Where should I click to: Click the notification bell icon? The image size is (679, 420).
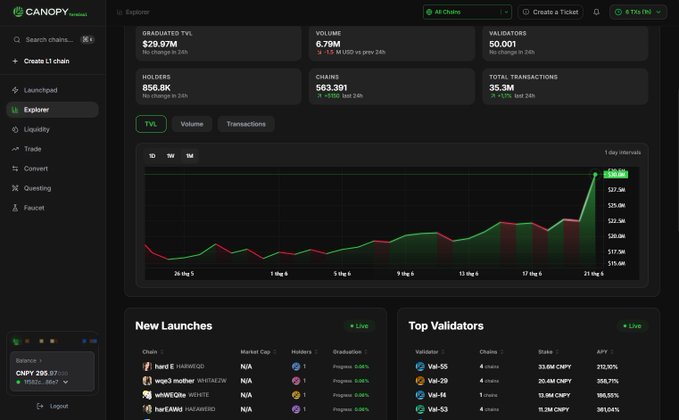[x=596, y=12]
